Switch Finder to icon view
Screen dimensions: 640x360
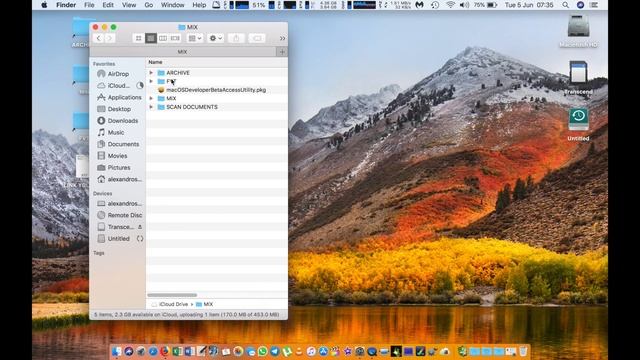click(x=138, y=38)
